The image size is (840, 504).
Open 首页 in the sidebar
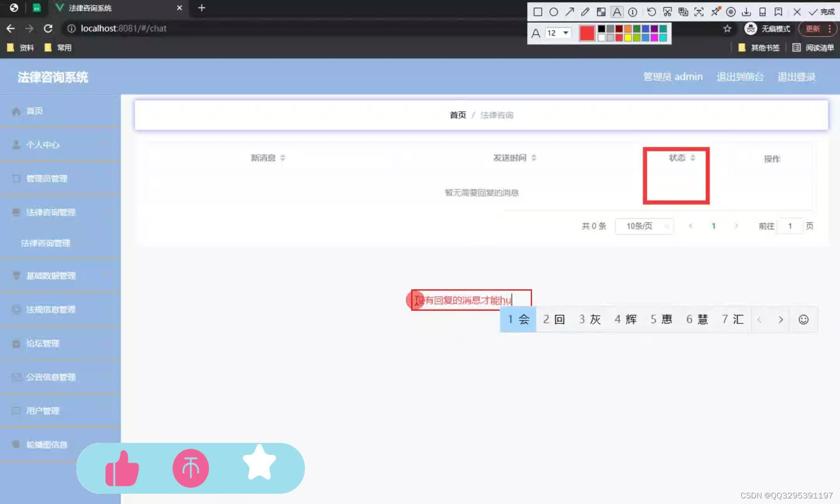tap(60, 111)
